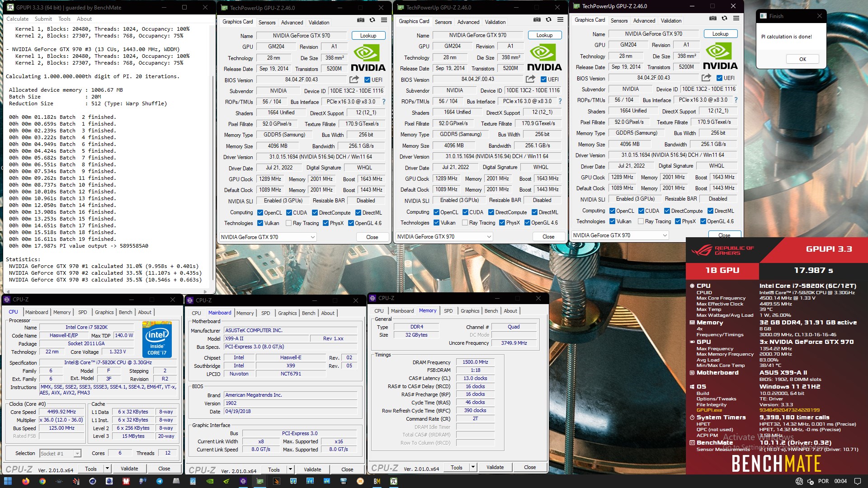Viewport: 868px width, 488px height.
Task: Open Telegram from the taskbar
Action: point(159,481)
